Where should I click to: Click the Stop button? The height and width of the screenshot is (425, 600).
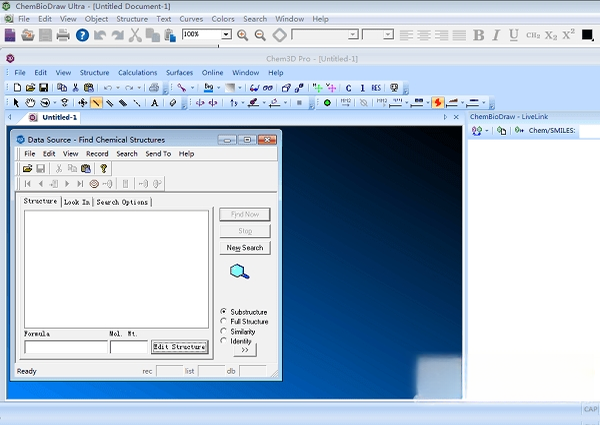[x=245, y=231]
